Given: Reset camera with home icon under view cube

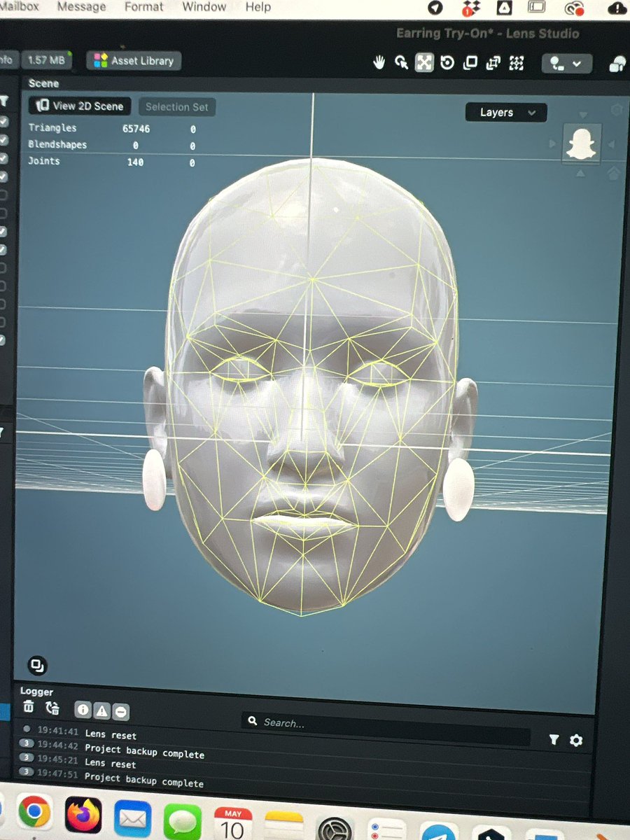Looking at the screenshot, I should (x=613, y=173).
